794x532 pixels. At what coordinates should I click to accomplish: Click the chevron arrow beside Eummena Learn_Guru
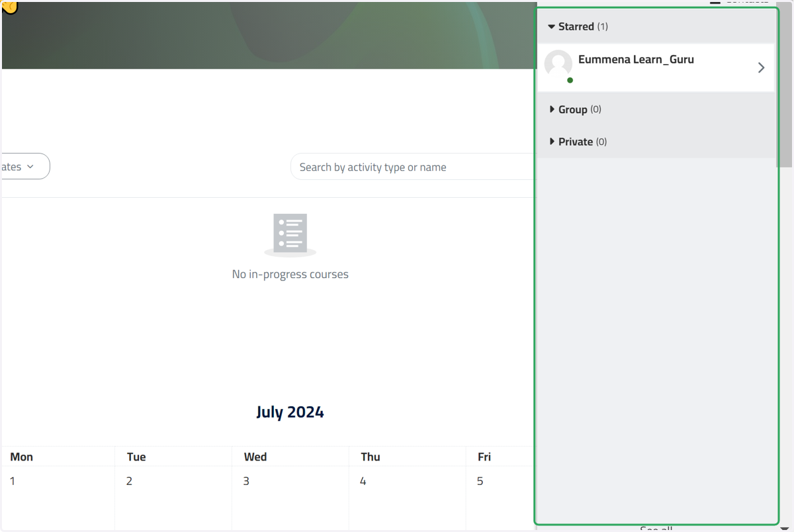coord(761,67)
